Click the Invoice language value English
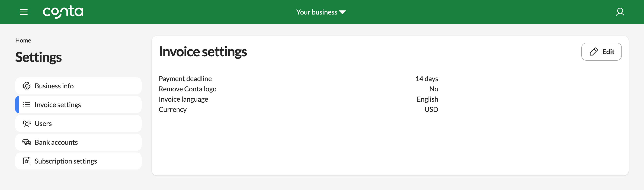644x190 pixels. tap(427, 99)
